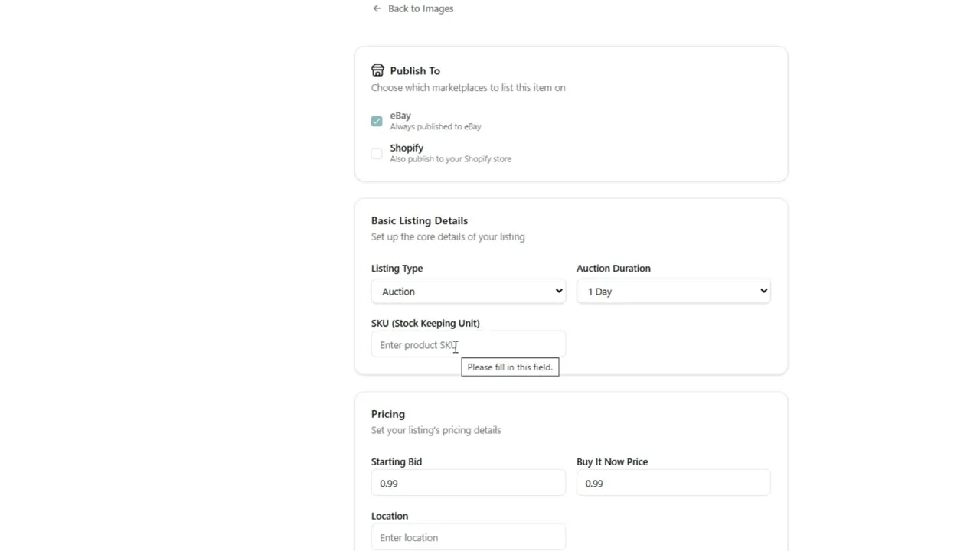This screenshot has height=551, width=980.
Task: Click the 'Basic Listing Details' heading
Action: pyautogui.click(x=420, y=220)
